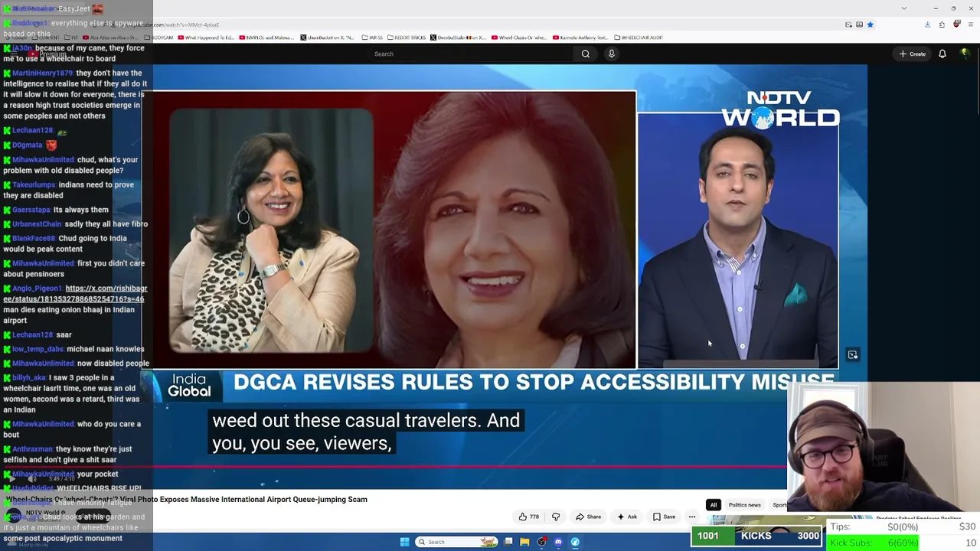Open the list-all-tabs dropdown chevron
The height and width of the screenshot is (551, 980).
(x=904, y=8)
